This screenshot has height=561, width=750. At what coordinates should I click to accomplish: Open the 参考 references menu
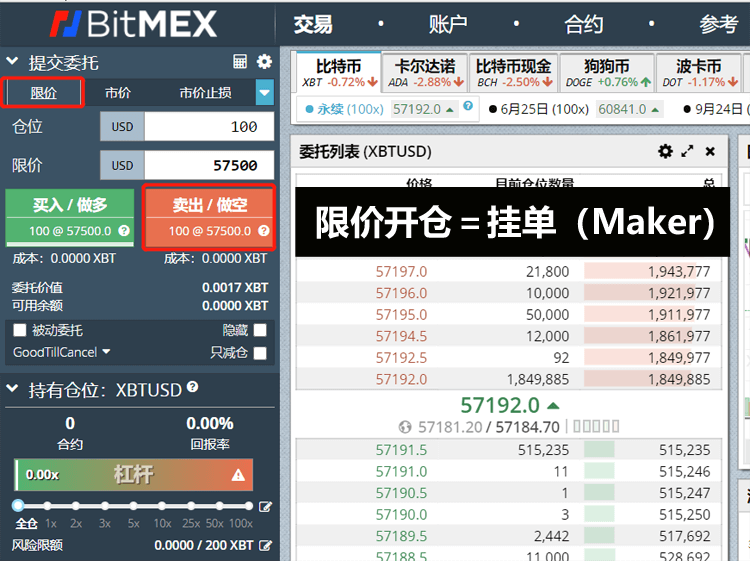click(719, 24)
